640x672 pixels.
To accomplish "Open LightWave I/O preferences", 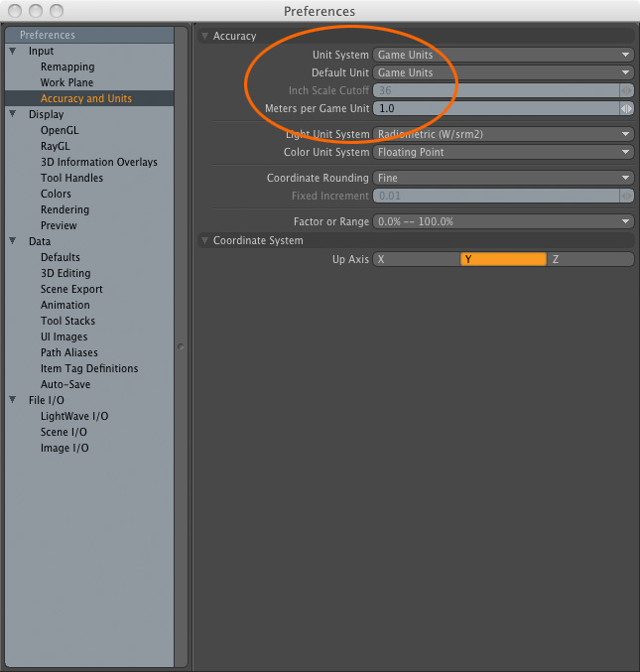I will (74, 416).
